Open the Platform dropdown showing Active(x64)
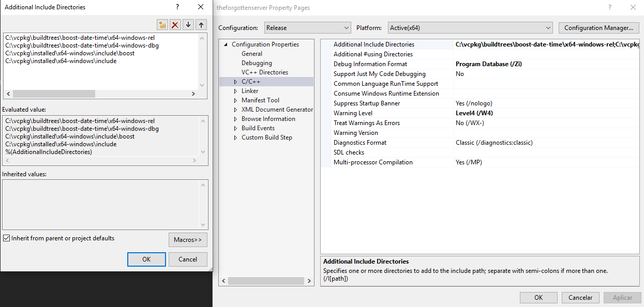This screenshot has height=307, width=644. 470,28
